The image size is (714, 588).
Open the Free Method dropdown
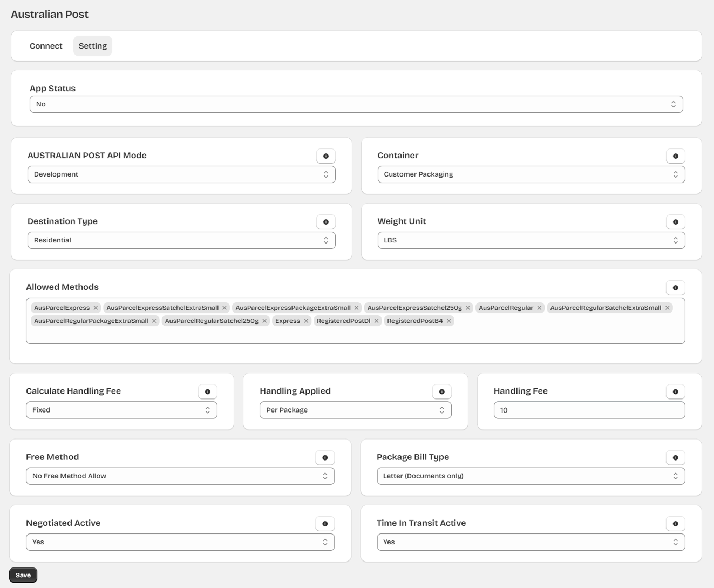click(180, 476)
